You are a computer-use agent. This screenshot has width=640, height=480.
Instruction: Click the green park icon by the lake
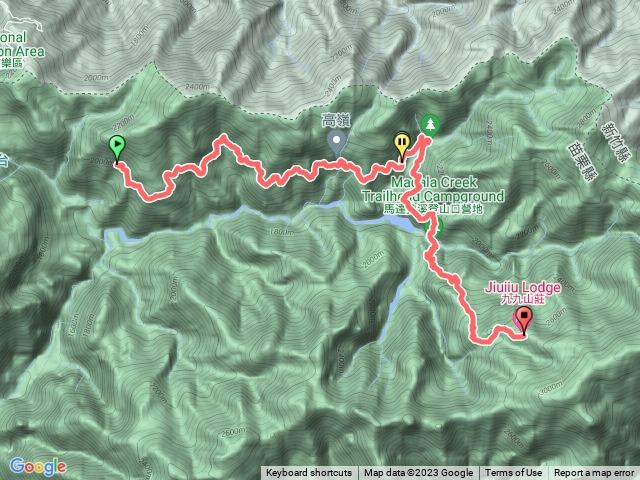click(x=435, y=227)
